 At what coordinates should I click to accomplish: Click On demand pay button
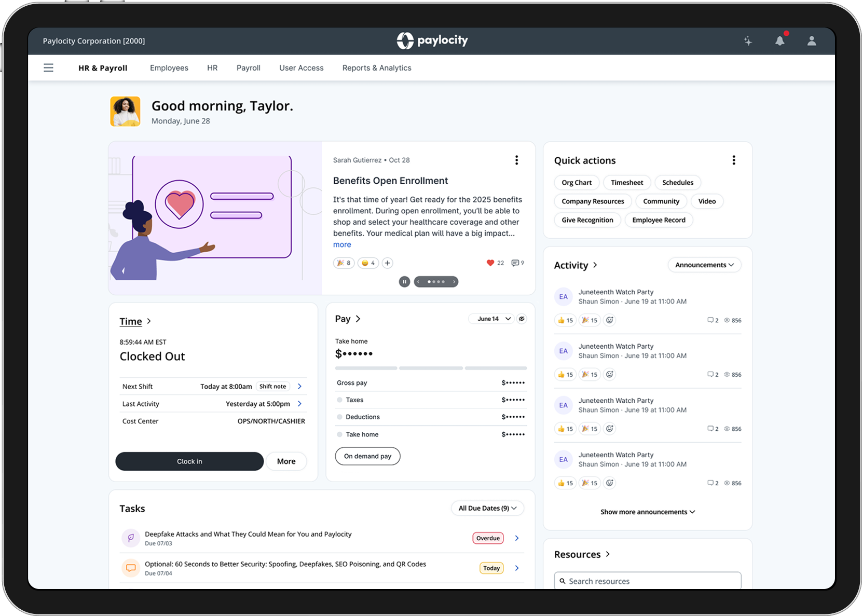tap(367, 456)
